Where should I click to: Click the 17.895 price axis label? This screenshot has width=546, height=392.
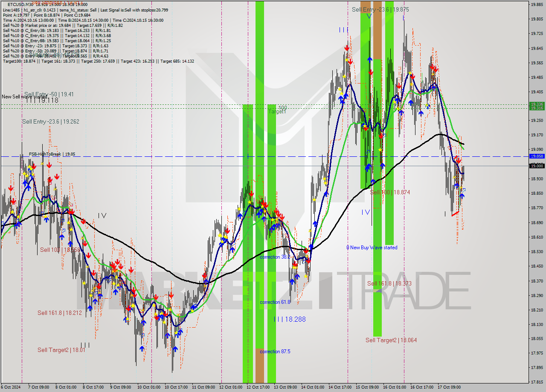tap(537, 368)
